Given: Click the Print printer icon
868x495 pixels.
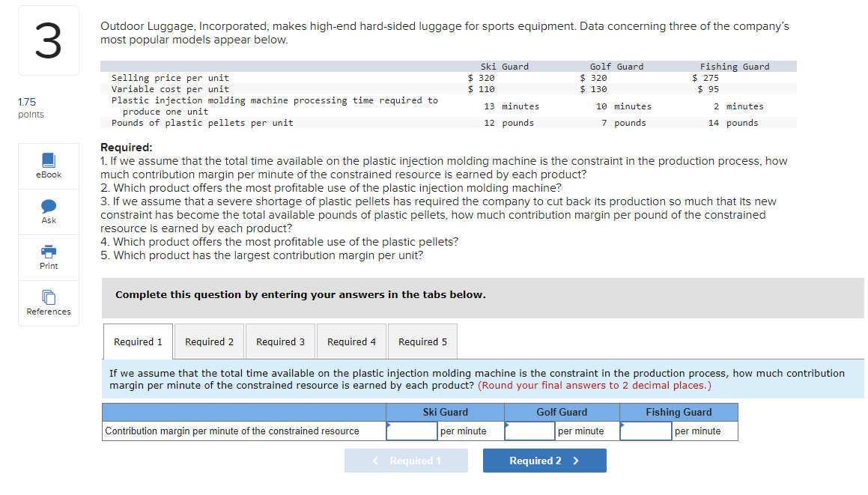Looking at the screenshot, I should click(49, 252).
